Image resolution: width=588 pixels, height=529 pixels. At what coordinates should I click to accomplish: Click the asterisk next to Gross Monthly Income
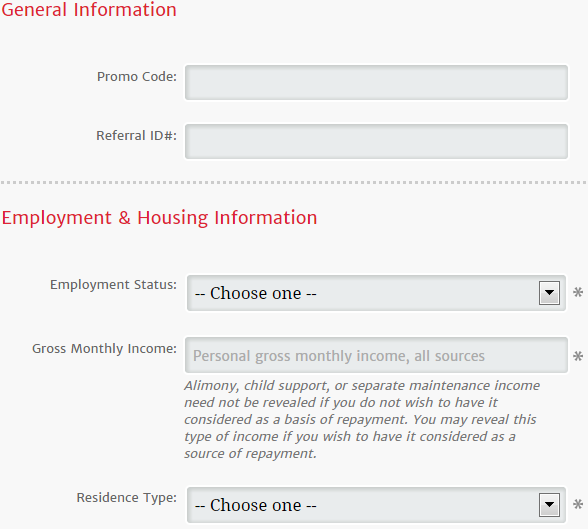pos(578,356)
